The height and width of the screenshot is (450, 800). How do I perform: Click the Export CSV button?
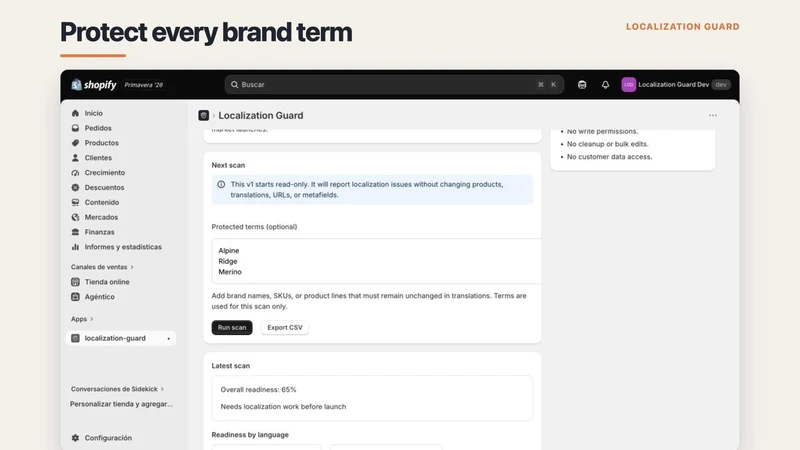tap(285, 328)
